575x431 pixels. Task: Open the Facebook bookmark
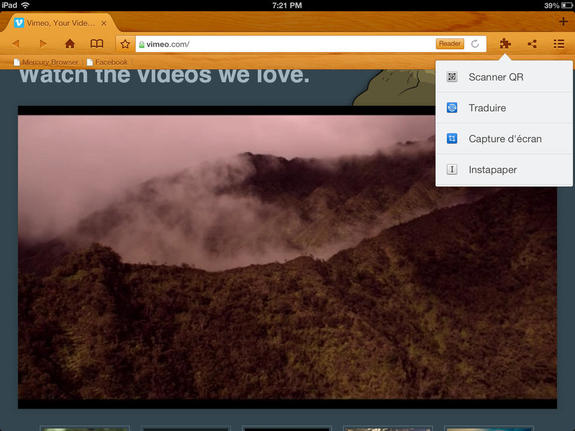[x=107, y=62]
